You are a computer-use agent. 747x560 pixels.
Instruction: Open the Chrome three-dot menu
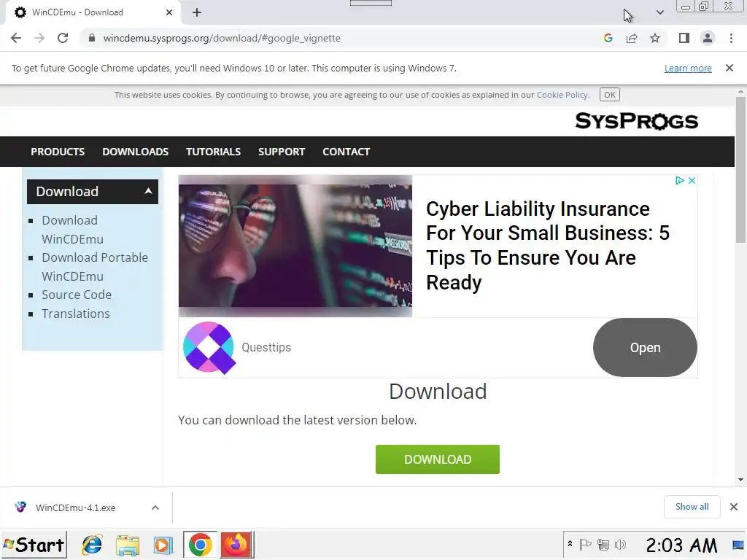pyautogui.click(x=731, y=38)
